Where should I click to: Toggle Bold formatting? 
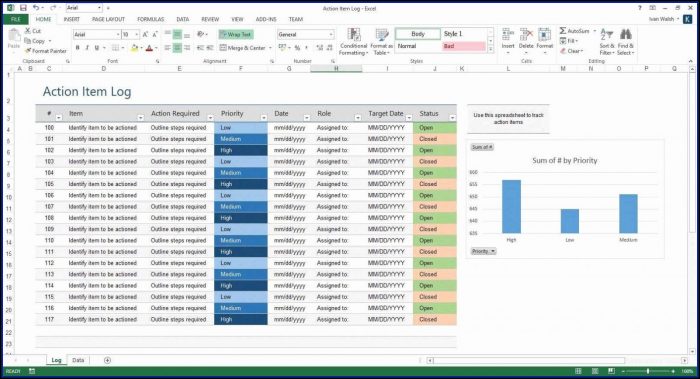coord(78,48)
